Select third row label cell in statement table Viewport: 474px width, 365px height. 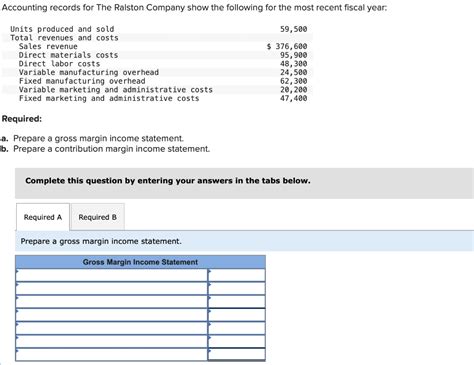[112, 302]
